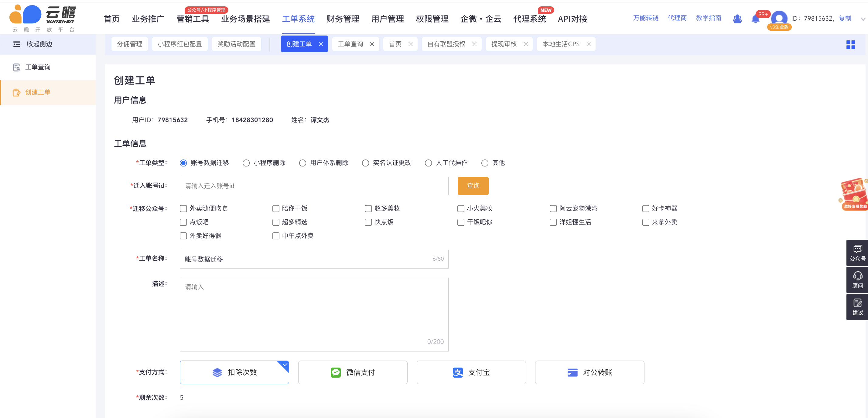Image resolution: width=868 pixels, height=418 pixels.
Task: Tick the 洋姐懂生活 checkbox
Action: pos(553,222)
